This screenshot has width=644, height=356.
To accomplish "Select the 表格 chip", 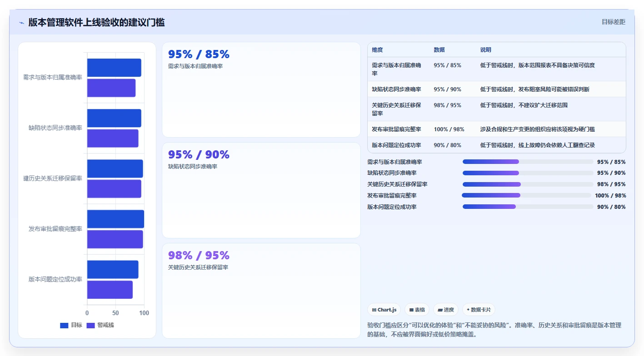I will [x=417, y=310].
